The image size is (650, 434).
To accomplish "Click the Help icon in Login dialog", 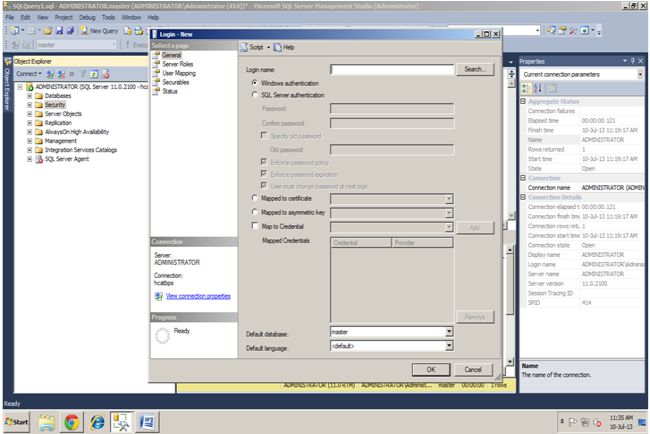I will [x=277, y=47].
